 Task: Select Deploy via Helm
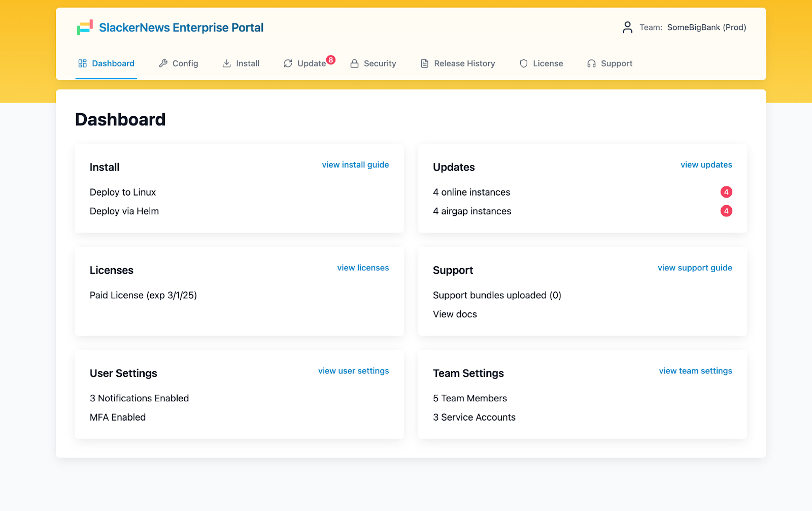(x=124, y=211)
